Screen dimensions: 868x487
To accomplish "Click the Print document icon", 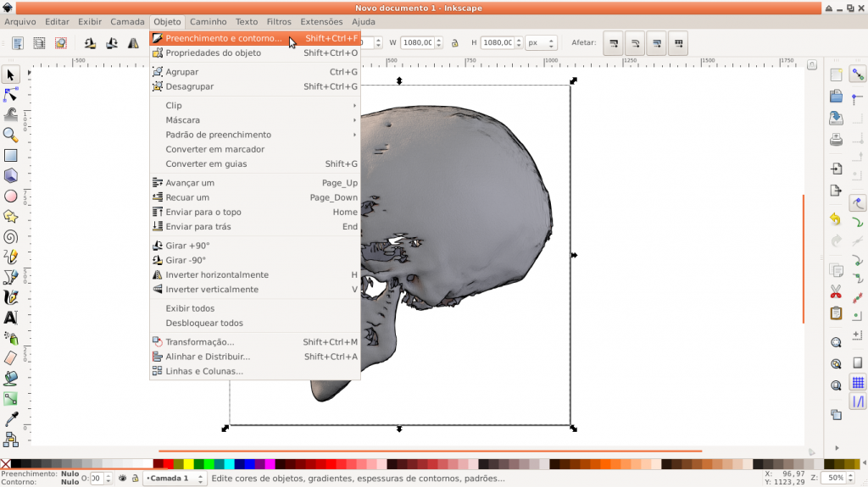I will [836, 140].
